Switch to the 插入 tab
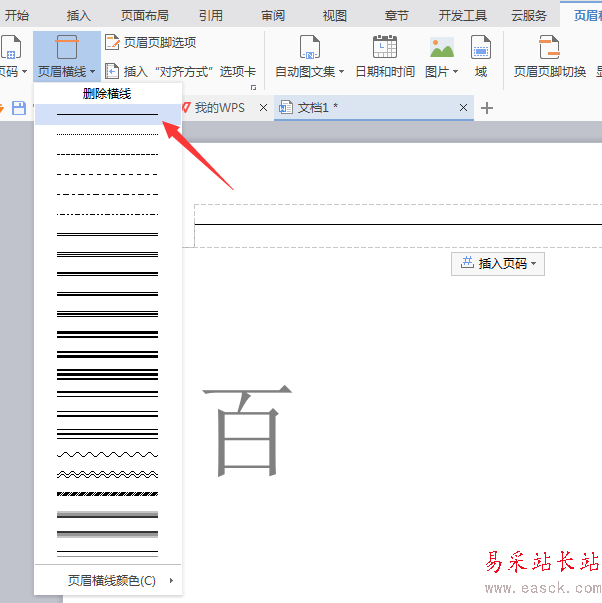This screenshot has width=602, height=603. pyautogui.click(x=78, y=15)
